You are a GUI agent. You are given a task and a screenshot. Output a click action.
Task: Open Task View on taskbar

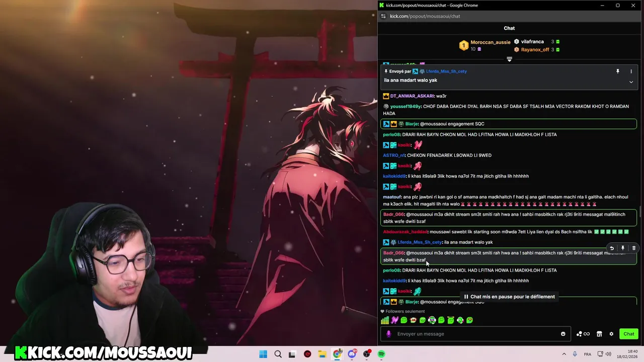coord(292,354)
